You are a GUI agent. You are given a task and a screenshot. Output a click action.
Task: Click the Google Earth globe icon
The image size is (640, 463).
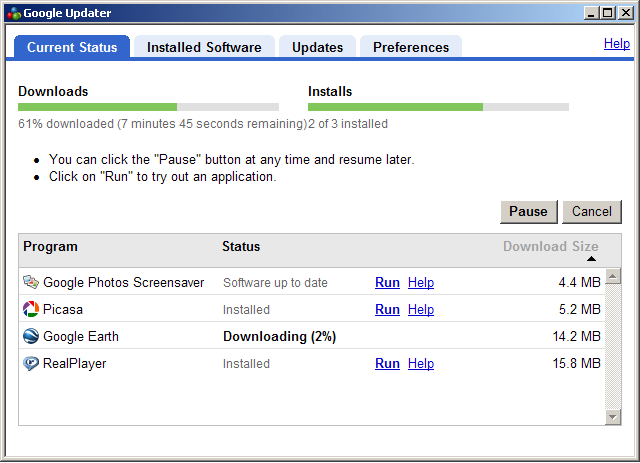pyautogui.click(x=31, y=336)
